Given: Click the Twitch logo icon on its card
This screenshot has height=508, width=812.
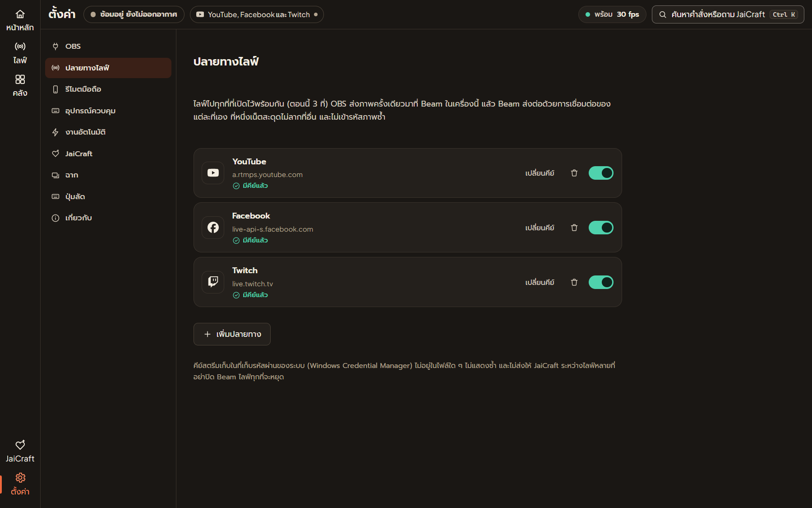Looking at the screenshot, I should pyautogui.click(x=213, y=282).
